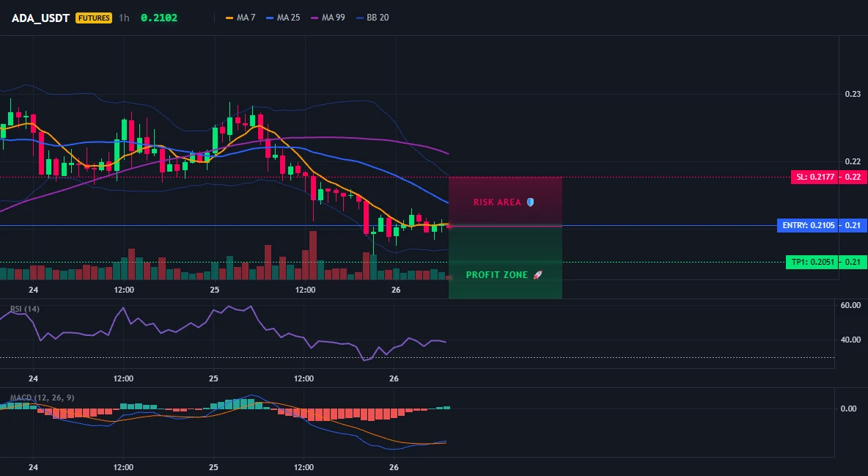Toggle the MA 7 legend item
Image resolution: width=868 pixels, height=476 pixels.
[x=240, y=18]
